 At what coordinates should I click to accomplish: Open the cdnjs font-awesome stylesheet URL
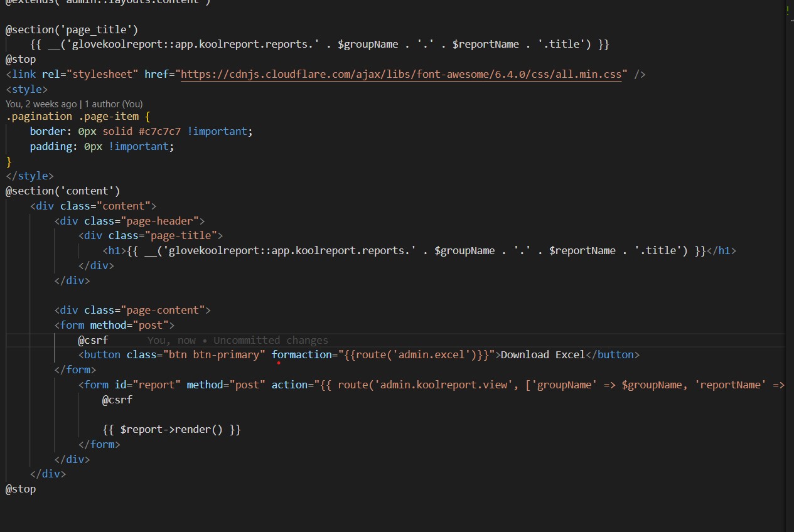coord(402,75)
